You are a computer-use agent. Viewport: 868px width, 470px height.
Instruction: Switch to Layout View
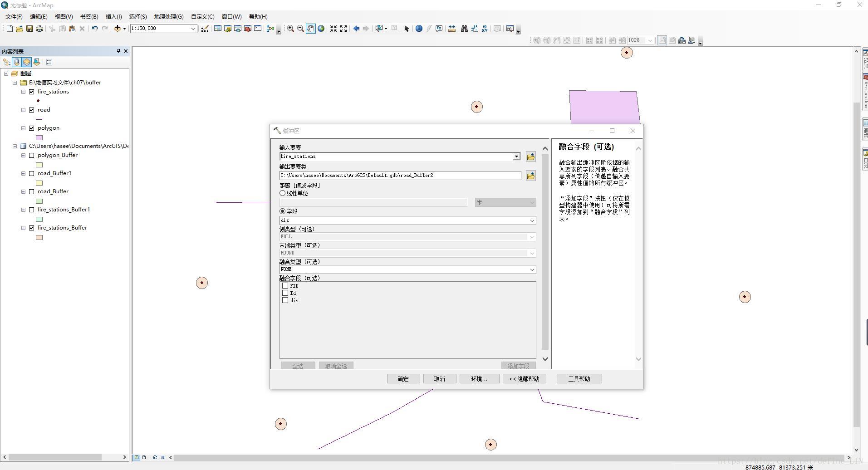click(x=144, y=457)
